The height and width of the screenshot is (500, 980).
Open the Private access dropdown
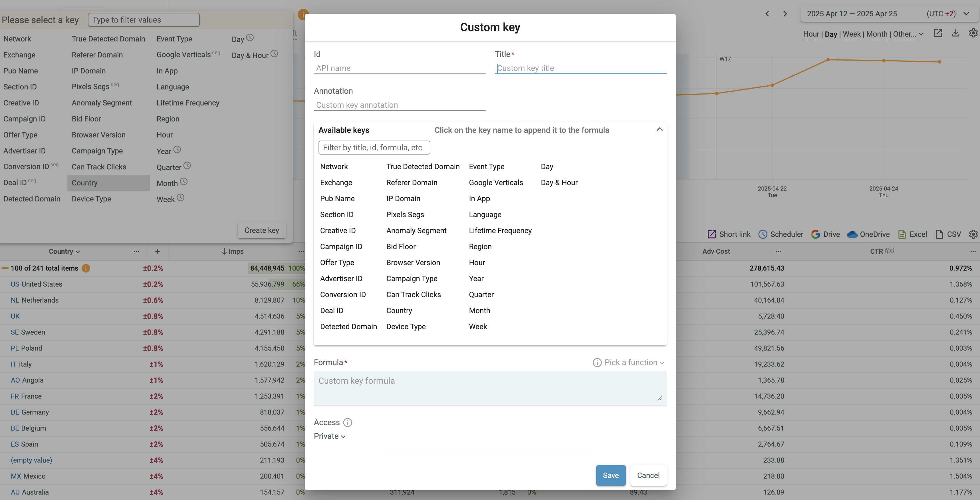coord(329,436)
